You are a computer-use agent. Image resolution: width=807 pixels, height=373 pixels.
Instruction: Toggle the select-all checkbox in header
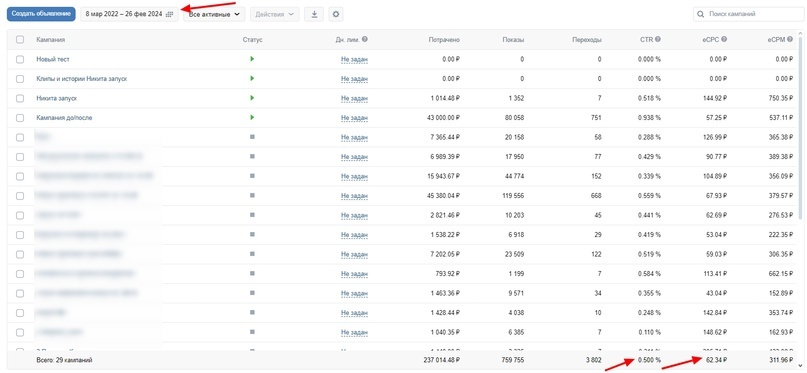click(x=20, y=40)
